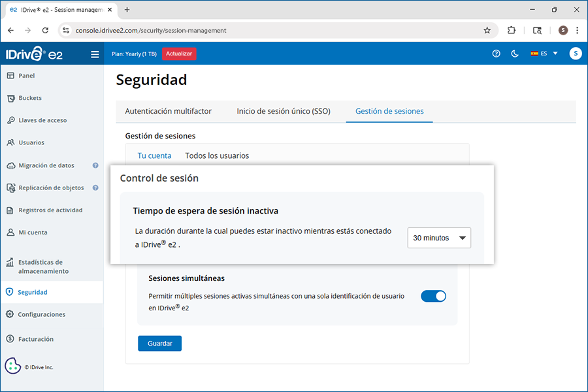This screenshot has height=392, width=588.
Task: Open the browser extensions puzzle icon
Action: [x=511, y=31]
